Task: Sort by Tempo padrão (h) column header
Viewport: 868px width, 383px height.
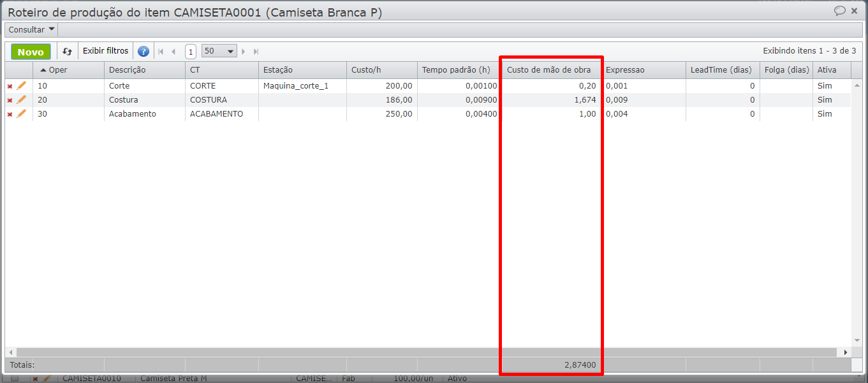Action: pyautogui.click(x=459, y=69)
